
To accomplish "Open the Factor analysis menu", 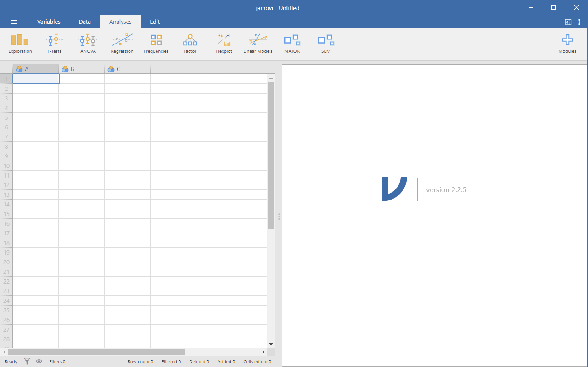I will (x=190, y=44).
